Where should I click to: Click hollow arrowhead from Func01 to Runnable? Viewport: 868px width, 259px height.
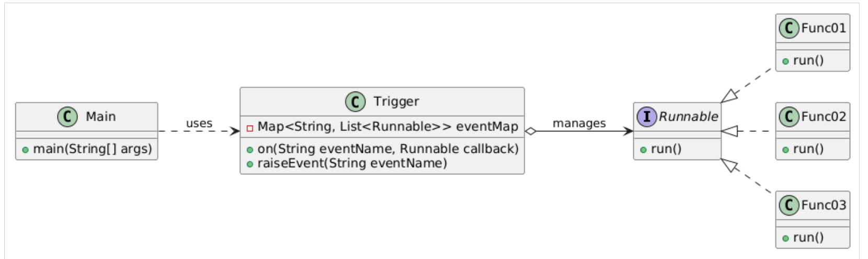coord(729,96)
